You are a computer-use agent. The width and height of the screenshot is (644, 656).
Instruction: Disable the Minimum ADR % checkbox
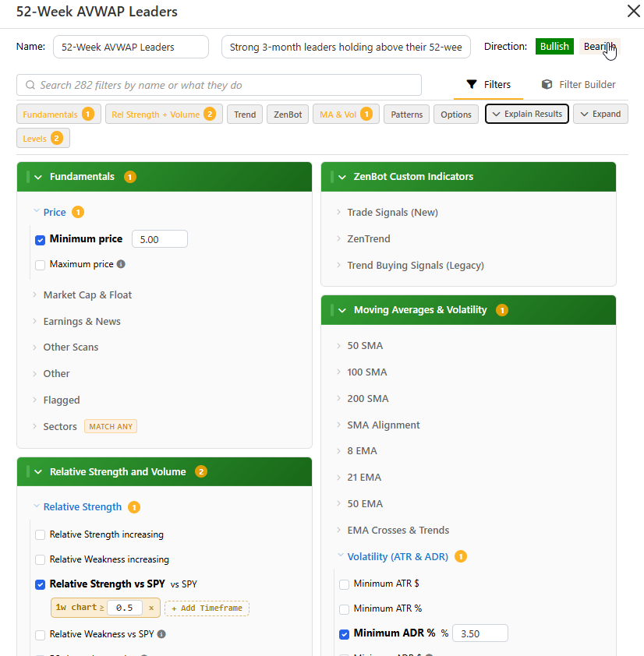coord(344,634)
